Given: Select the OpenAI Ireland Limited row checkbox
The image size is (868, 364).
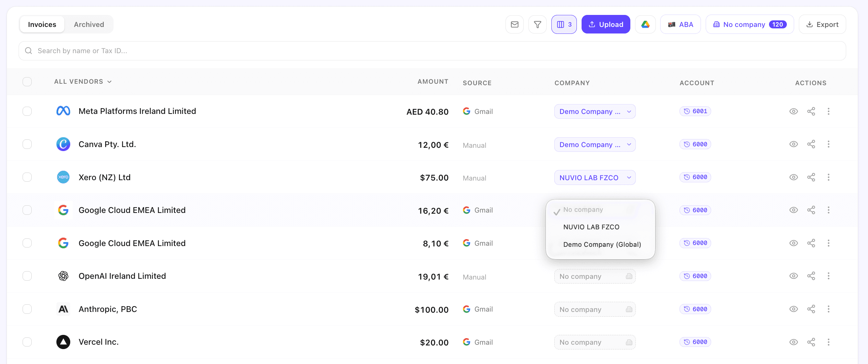Looking at the screenshot, I should [27, 276].
